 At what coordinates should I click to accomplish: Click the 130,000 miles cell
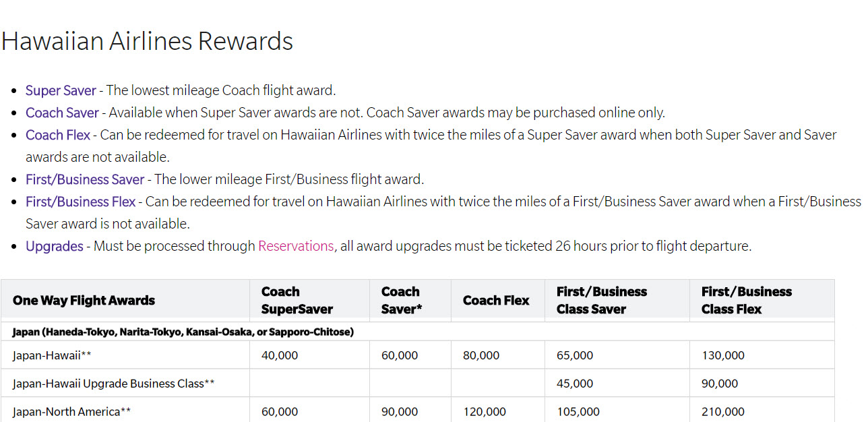[722, 355]
